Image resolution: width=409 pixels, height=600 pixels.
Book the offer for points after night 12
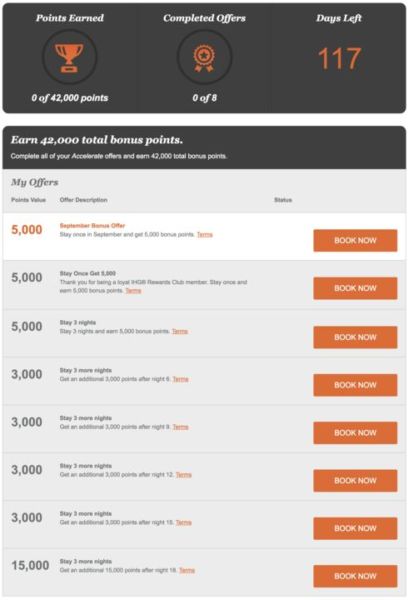click(355, 481)
